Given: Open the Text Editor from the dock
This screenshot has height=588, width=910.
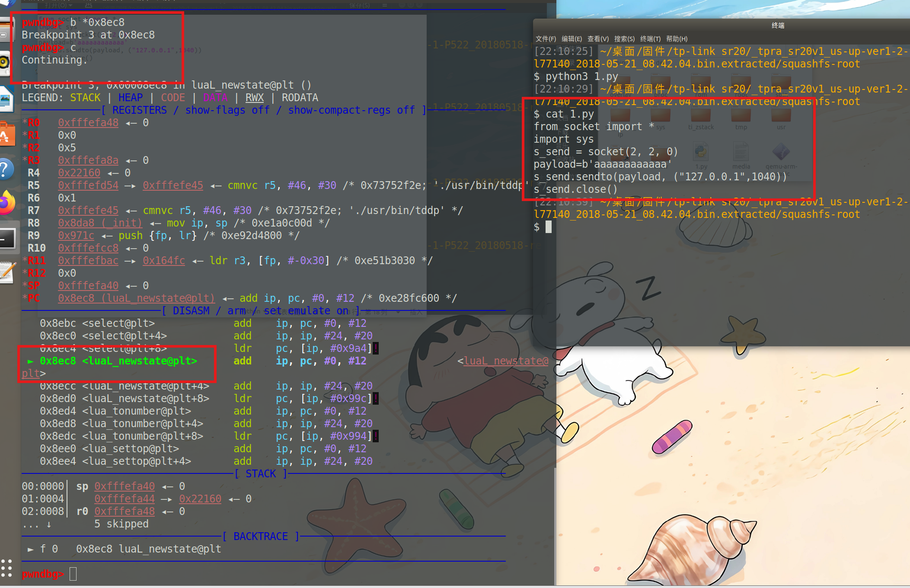Looking at the screenshot, I should [6, 272].
